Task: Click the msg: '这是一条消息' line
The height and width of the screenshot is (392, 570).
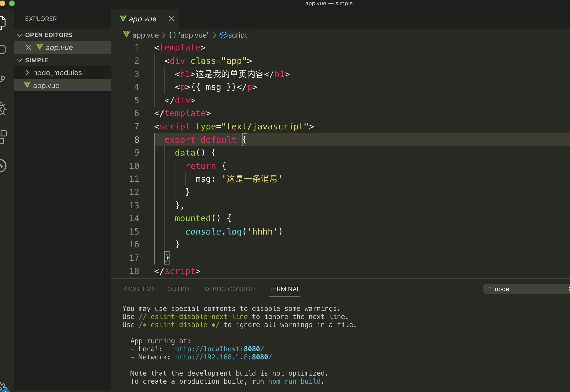Action: (x=239, y=179)
